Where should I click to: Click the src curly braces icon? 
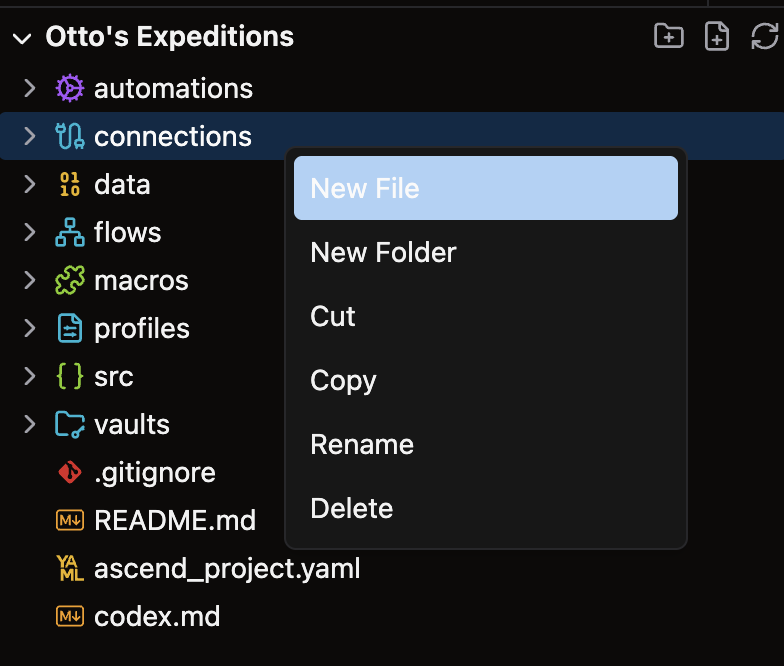[x=69, y=377]
